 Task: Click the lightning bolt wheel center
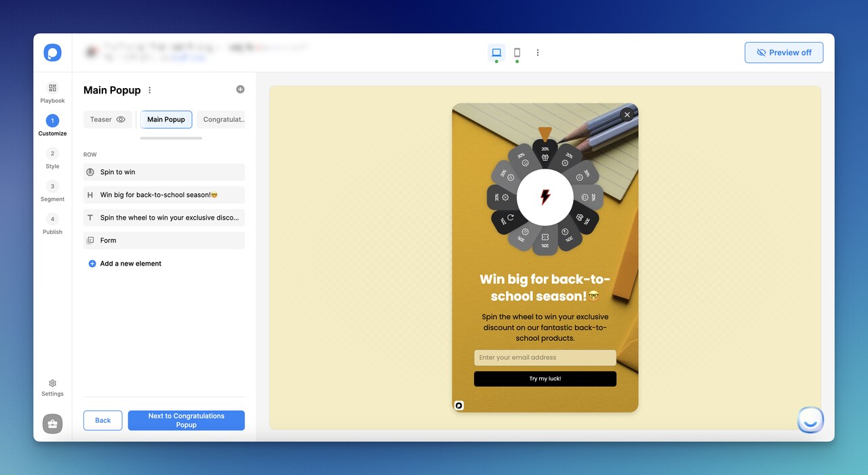click(545, 197)
